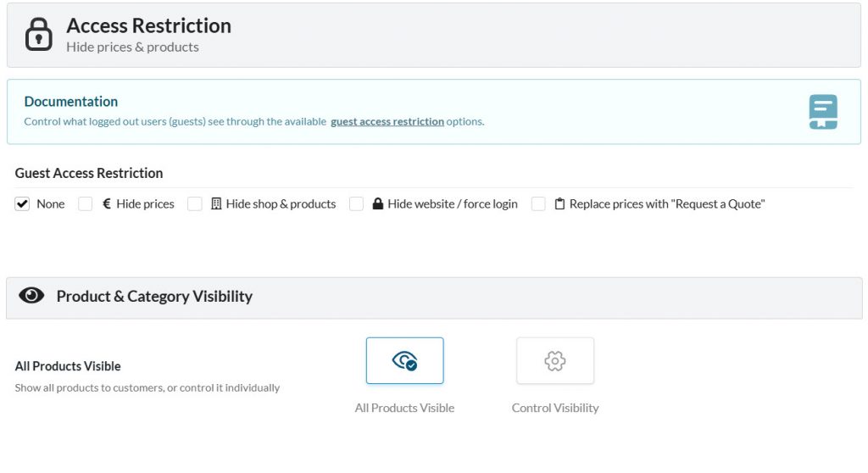This screenshot has width=868, height=473.
Task: Click the clipboard icon beside Replace prices option
Action: tap(559, 204)
